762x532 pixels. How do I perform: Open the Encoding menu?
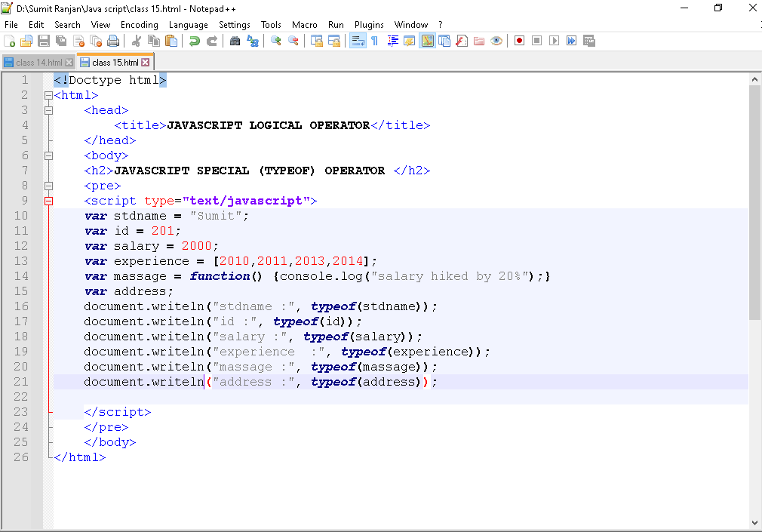[140, 25]
